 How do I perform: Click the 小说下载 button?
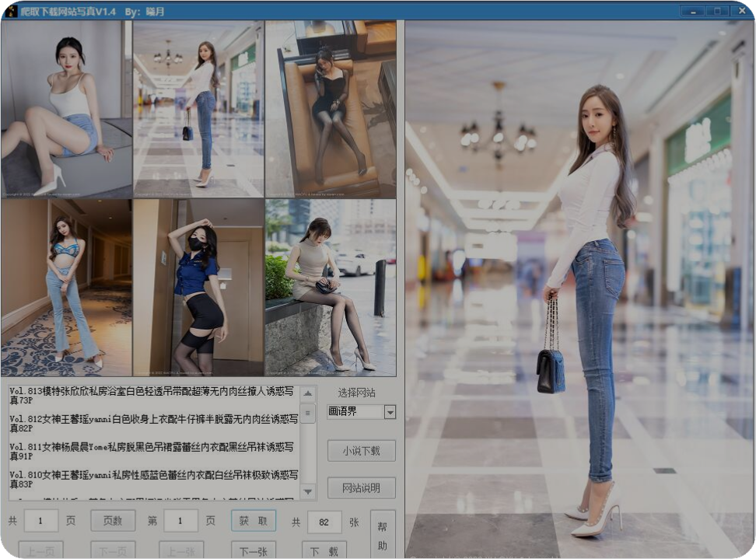[361, 450]
